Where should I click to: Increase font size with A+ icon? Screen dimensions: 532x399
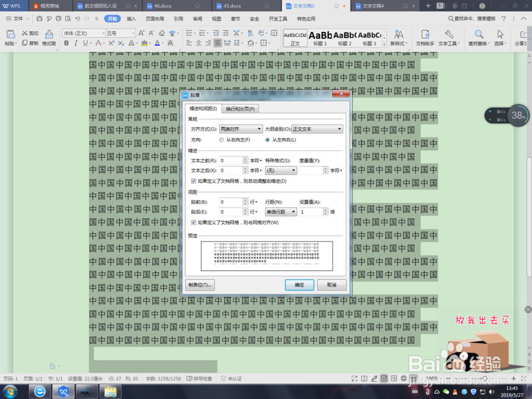tap(142, 33)
